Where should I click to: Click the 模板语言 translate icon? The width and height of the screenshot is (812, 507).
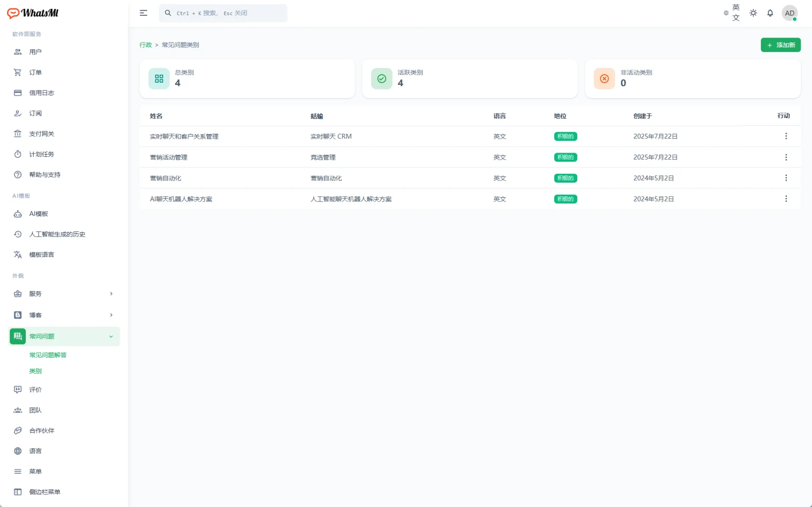(18, 254)
